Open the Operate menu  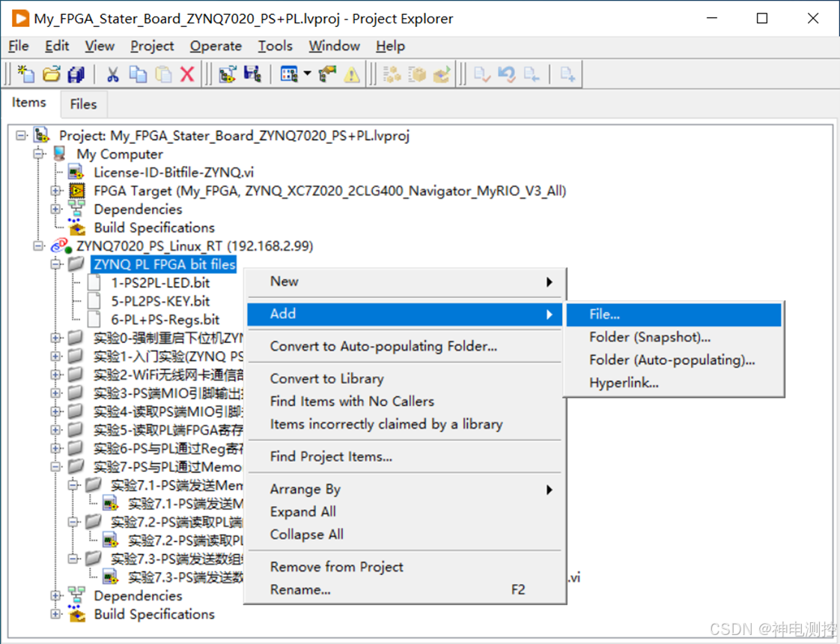216,46
